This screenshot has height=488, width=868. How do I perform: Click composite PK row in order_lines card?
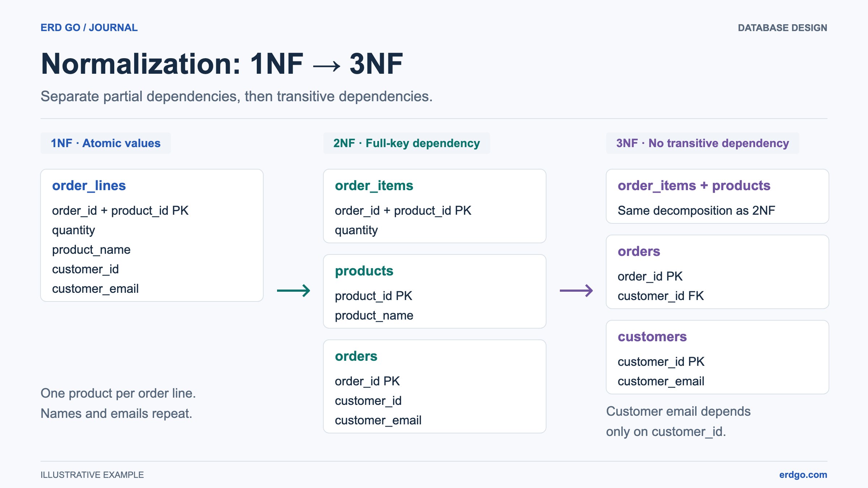(120, 211)
